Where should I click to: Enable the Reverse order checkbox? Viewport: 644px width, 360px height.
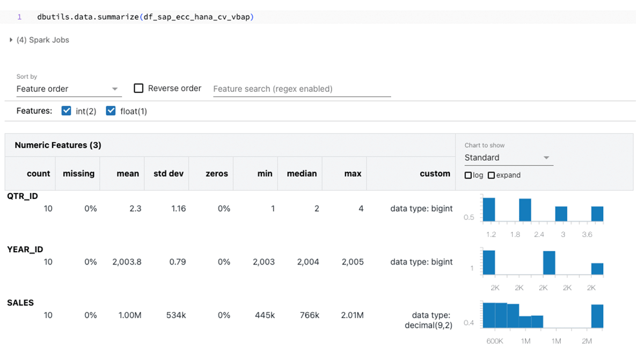(x=138, y=88)
